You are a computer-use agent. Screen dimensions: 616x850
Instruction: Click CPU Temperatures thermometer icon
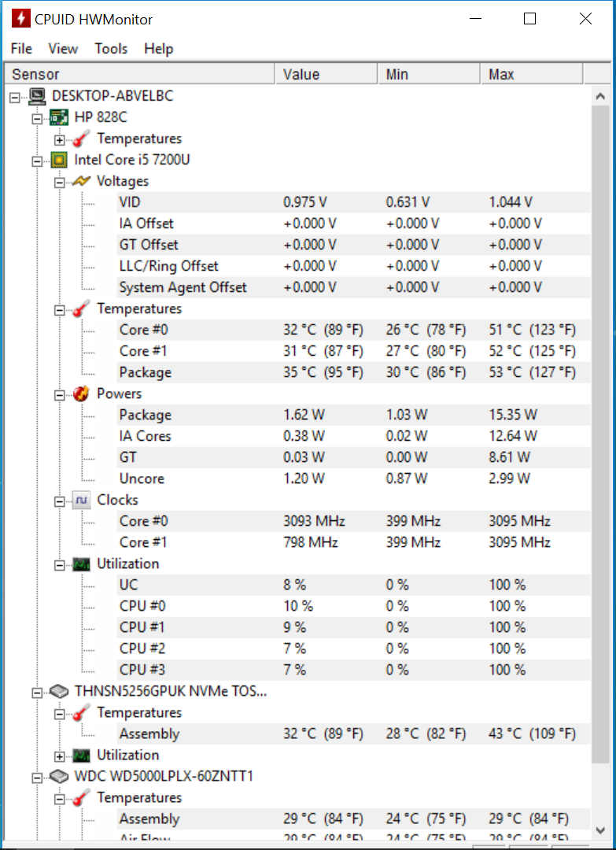[x=81, y=309]
